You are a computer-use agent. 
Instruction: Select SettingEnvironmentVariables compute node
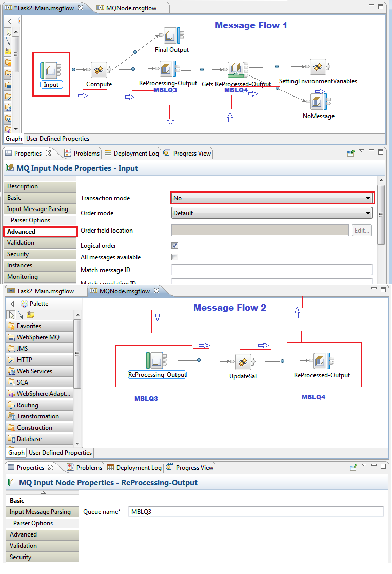pos(318,67)
